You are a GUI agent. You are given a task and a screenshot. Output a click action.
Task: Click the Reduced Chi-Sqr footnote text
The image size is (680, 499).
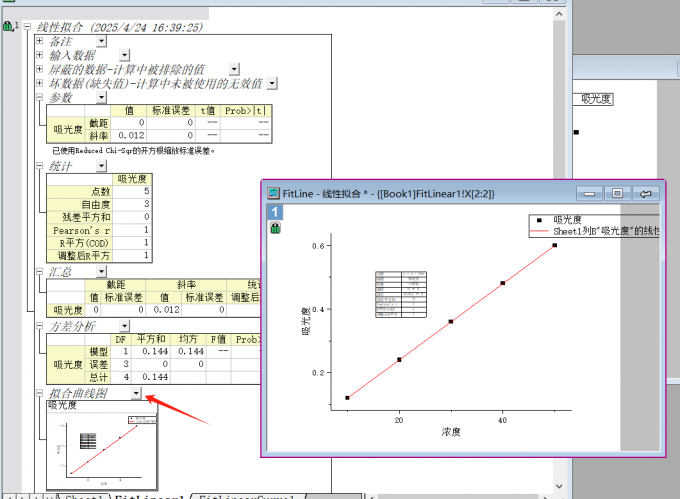click(x=133, y=150)
